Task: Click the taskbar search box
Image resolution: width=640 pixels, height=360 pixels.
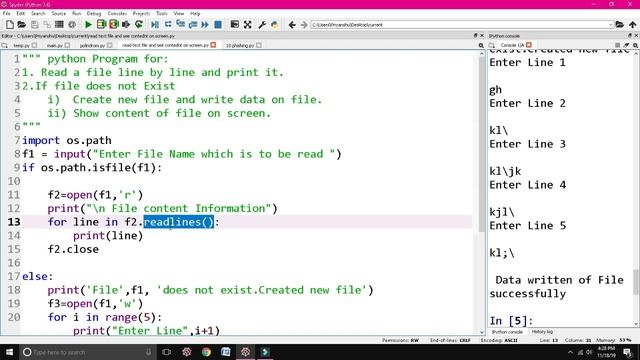Action: [x=87, y=352]
